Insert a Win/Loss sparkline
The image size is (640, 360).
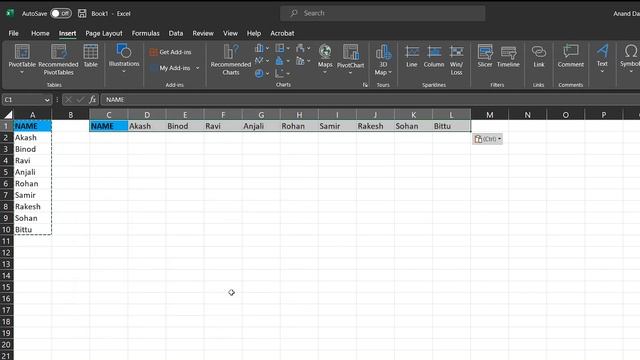[x=456, y=60]
